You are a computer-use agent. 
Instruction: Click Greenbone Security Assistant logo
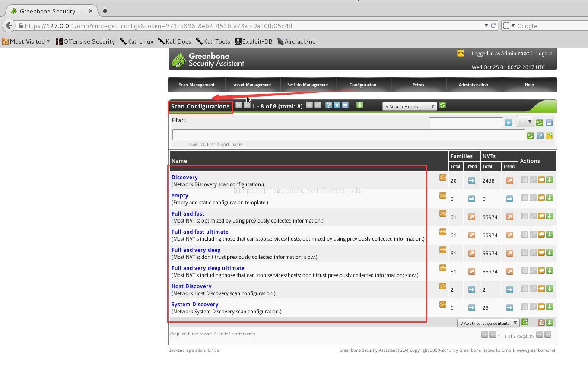[208, 60]
